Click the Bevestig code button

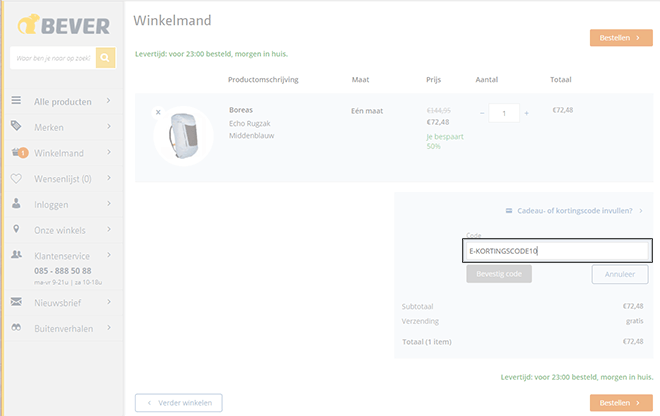499,274
